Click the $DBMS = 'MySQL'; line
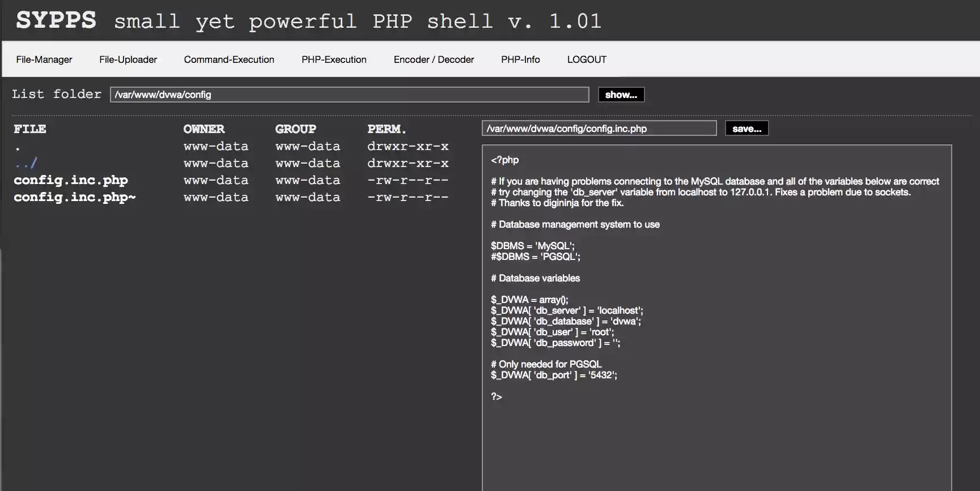 (533, 246)
